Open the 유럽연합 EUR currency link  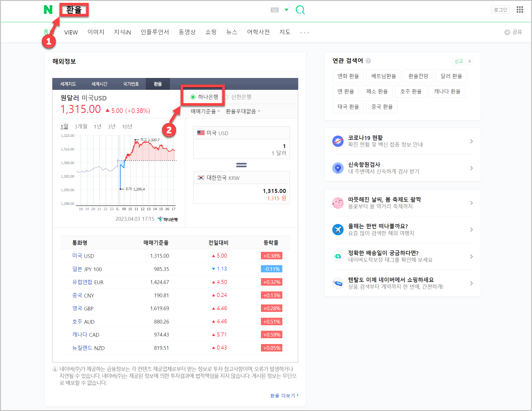pos(88,282)
